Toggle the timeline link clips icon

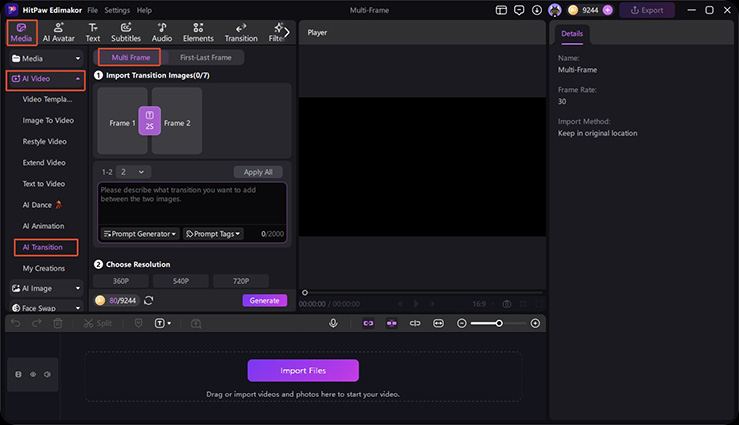click(x=368, y=323)
